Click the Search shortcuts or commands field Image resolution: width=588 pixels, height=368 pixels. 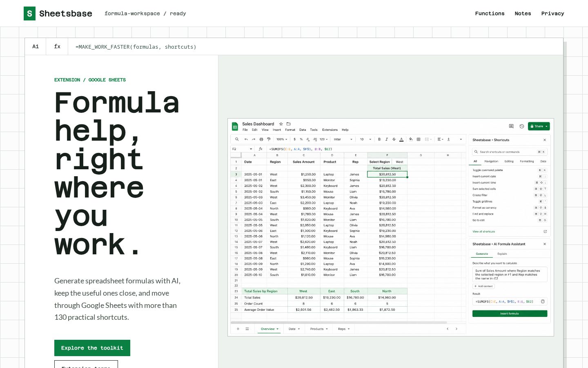pyautogui.click(x=510, y=152)
